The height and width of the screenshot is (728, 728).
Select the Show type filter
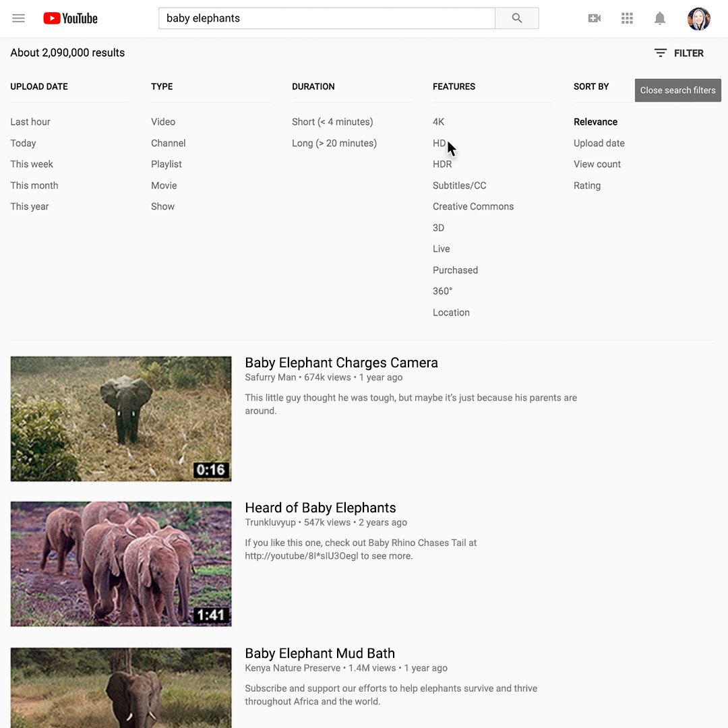pyautogui.click(x=162, y=206)
